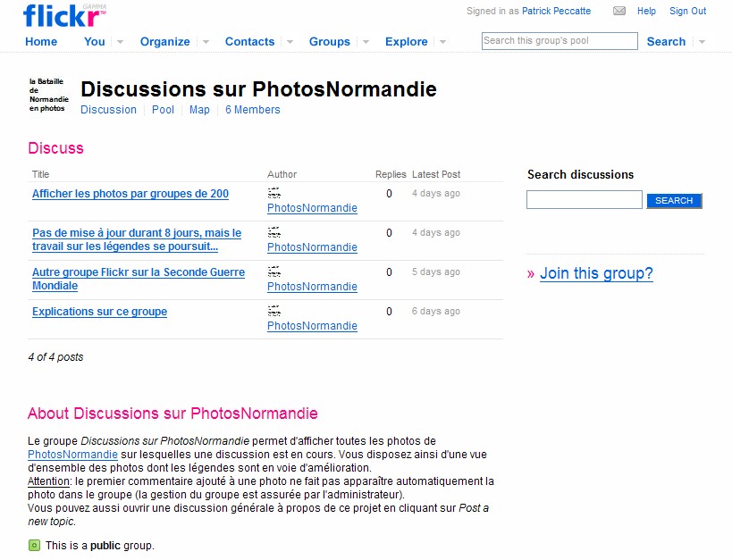Click author avatar beside Afficher les photos topic
Image resolution: width=732 pixels, height=560 pixels.
pos(274,193)
